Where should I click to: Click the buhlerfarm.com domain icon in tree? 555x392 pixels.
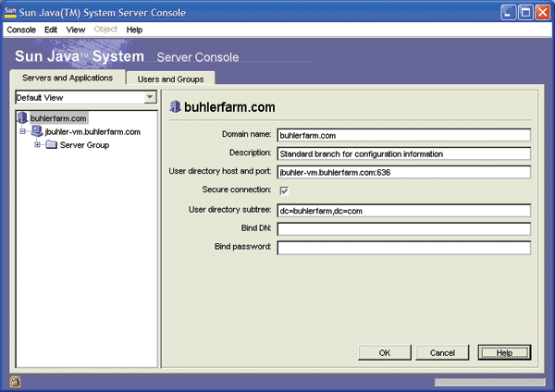pyautogui.click(x=23, y=118)
